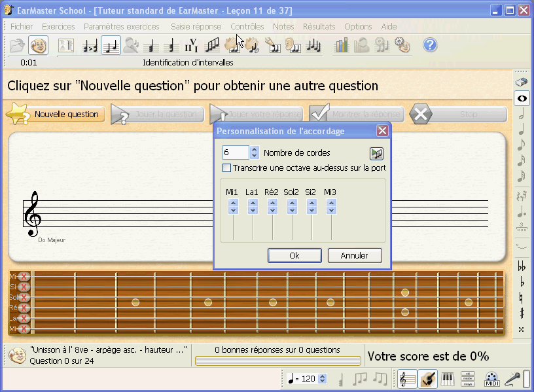Open the Aide menu

(389, 27)
